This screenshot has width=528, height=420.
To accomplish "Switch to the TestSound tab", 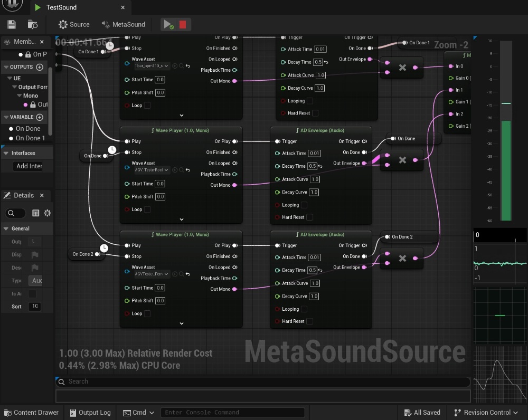I will coord(61,7).
